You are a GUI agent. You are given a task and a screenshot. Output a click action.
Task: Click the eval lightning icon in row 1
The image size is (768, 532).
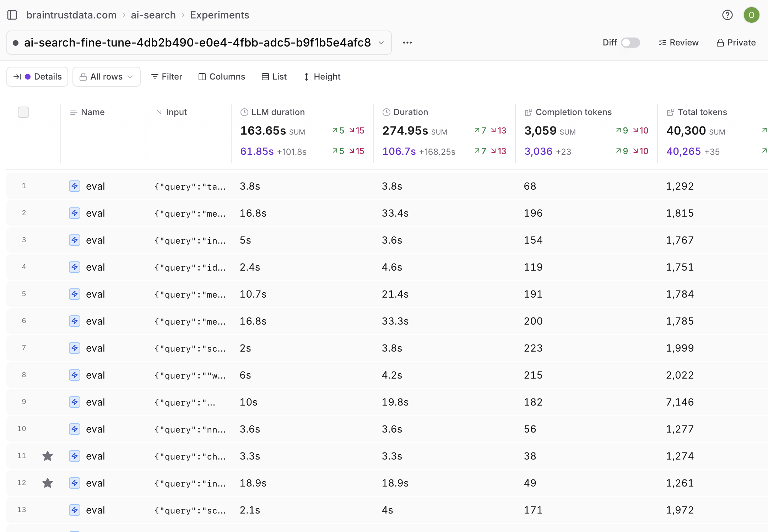(x=74, y=186)
